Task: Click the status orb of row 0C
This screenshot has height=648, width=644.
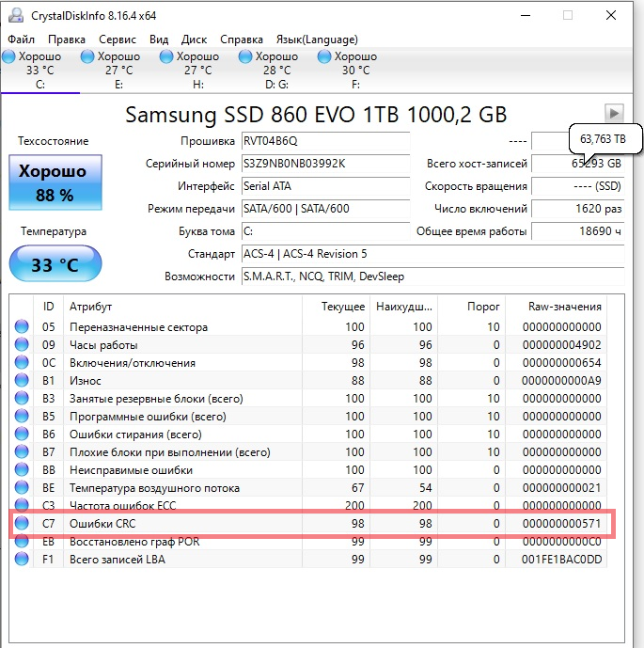Action: [22, 362]
